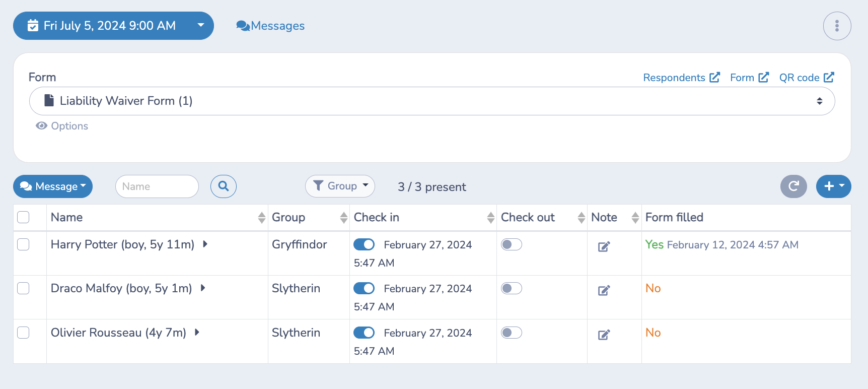This screenshot has width=868, height=389.
Task: Toggle off check in for Harry Potter
Action: tap(364, 244)
